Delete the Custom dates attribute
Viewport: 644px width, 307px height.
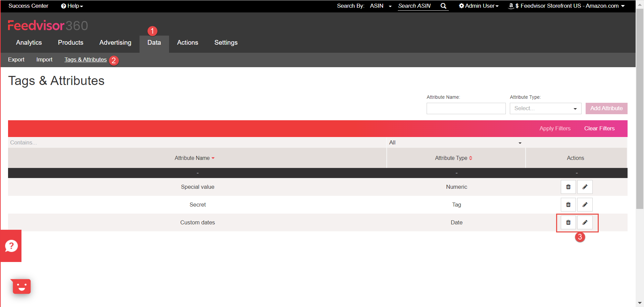point(568,222)
